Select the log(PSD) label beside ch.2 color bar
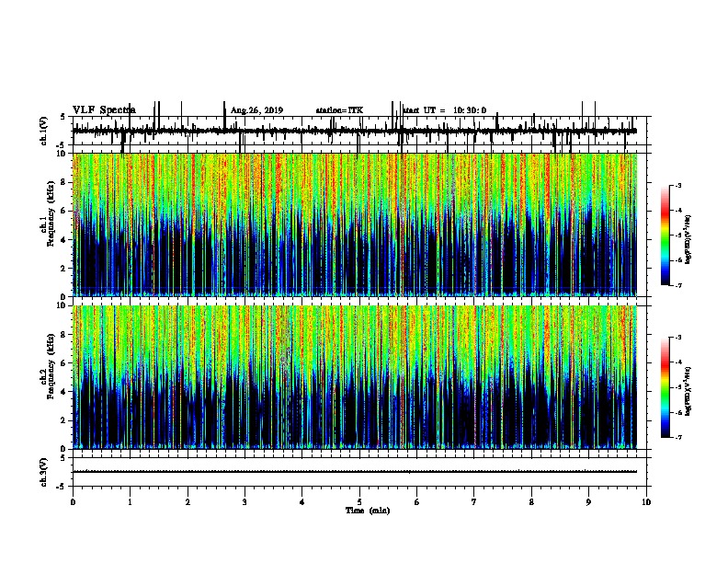This screenshot has height=563, width=728. click(x=688, y=391)
